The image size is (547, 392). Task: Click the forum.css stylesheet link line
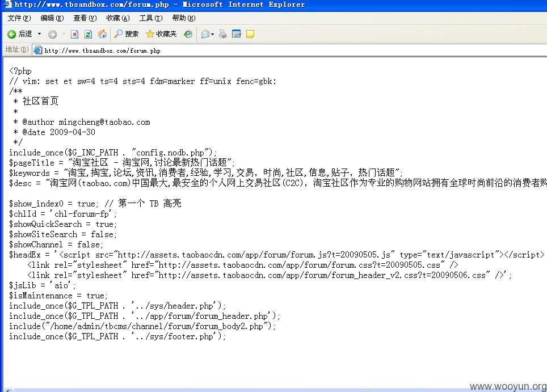pos(243,265)
